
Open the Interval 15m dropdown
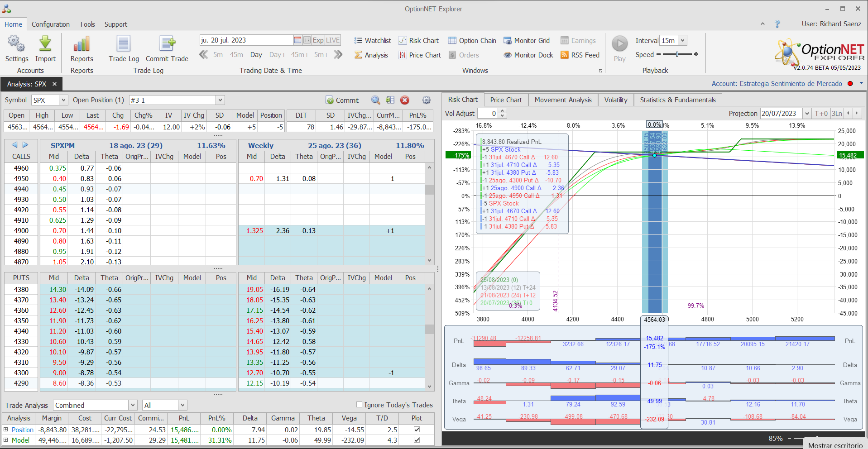tap(682, 40)
